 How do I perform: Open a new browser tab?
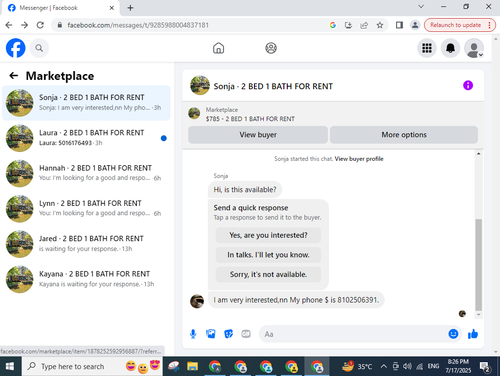[130, 8]
